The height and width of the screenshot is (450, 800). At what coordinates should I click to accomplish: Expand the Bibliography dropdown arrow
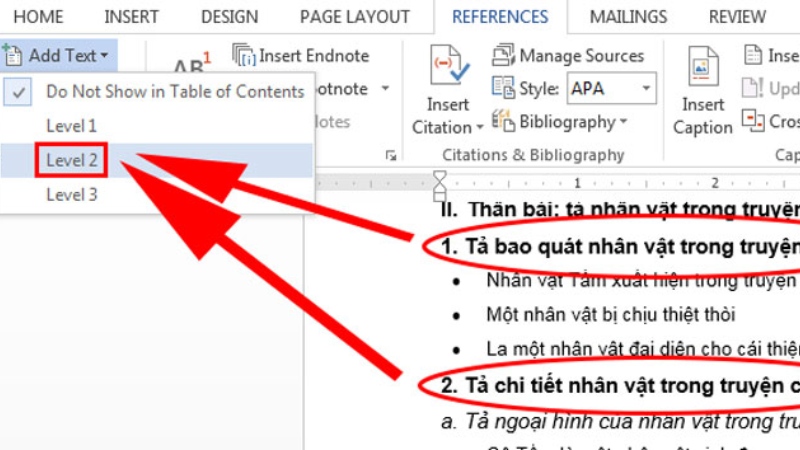(623, 122)
